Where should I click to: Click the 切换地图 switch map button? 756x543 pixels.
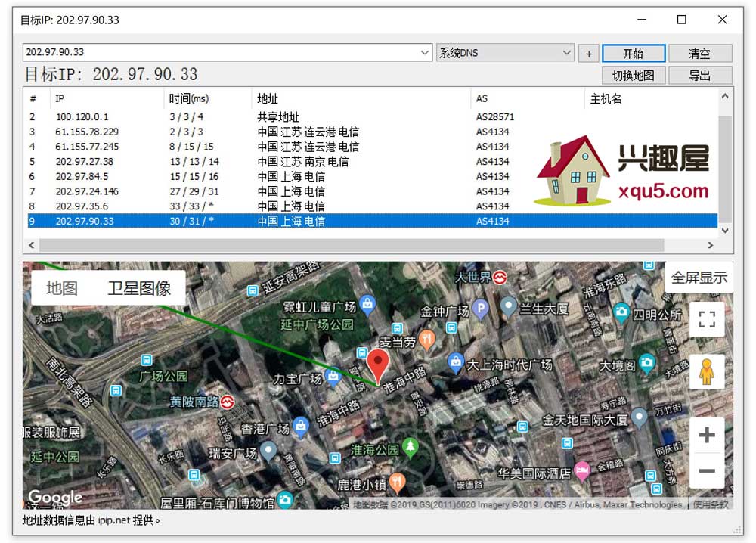click(634, 75)
